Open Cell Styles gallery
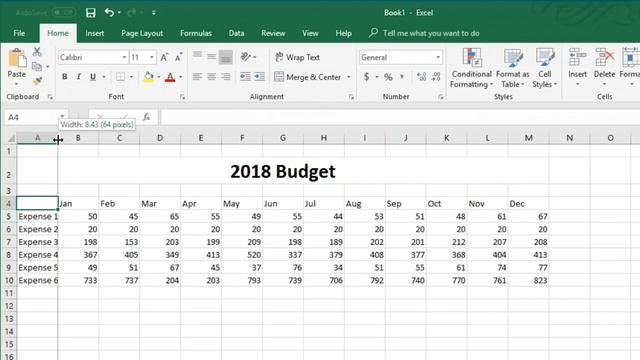The height and width of the screenshot is (360, 640). pos(544,68)
